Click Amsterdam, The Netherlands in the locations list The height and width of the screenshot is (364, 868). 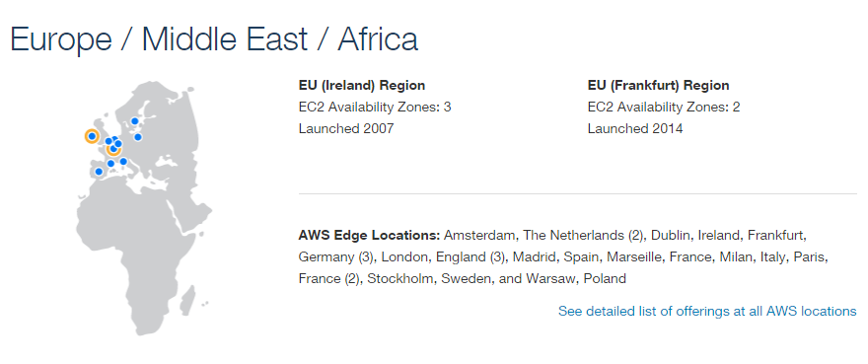[x=535, y=235]
